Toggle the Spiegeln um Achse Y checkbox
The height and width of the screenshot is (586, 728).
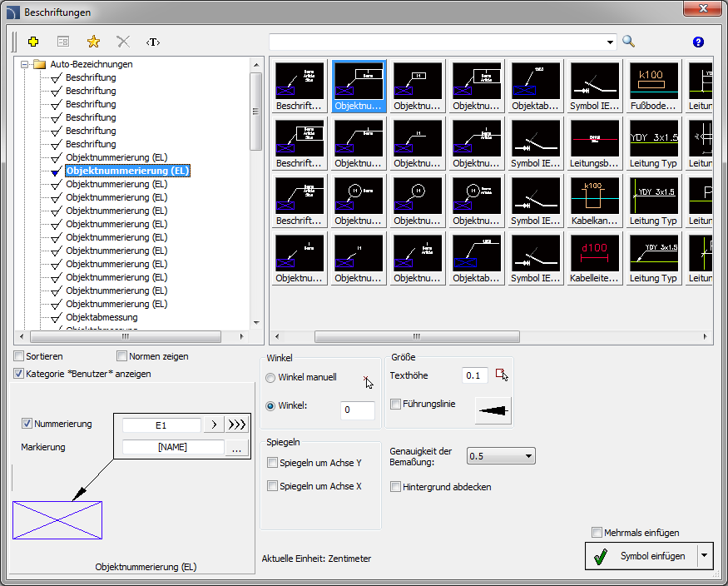tap(272, 463)
